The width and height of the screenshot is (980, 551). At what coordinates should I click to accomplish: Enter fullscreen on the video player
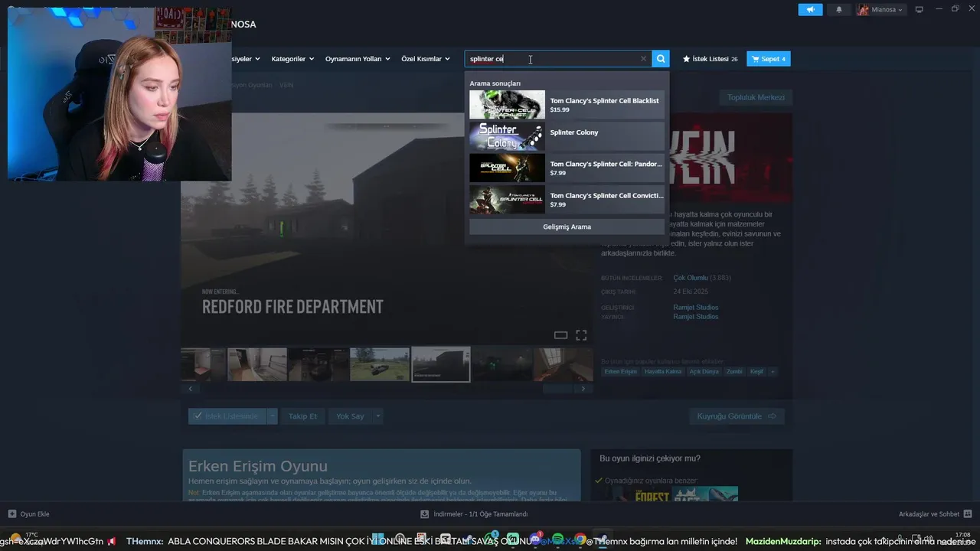581,335
